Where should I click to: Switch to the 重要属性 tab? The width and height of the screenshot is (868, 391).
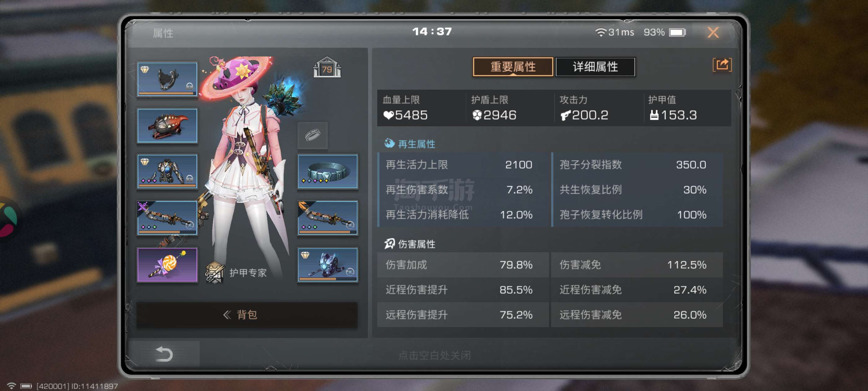coord(513,67)
